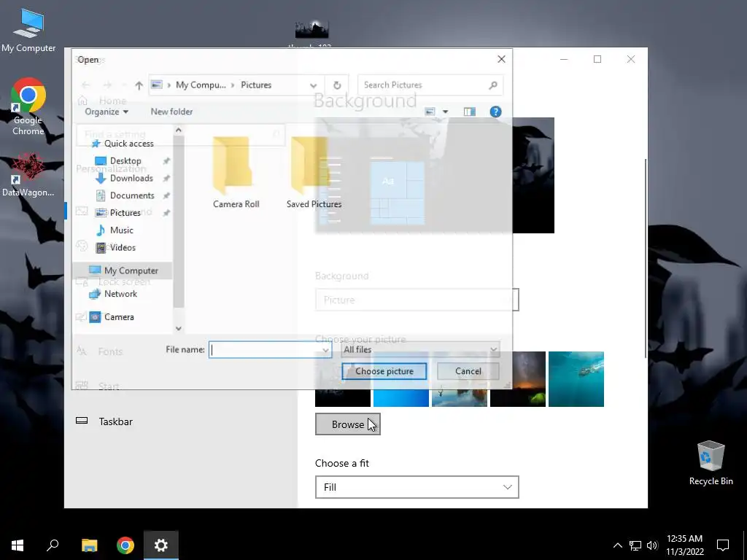Viewport: 747px width, 560px height.
Task: Open taskbar search magnifier
Action: 53,545
